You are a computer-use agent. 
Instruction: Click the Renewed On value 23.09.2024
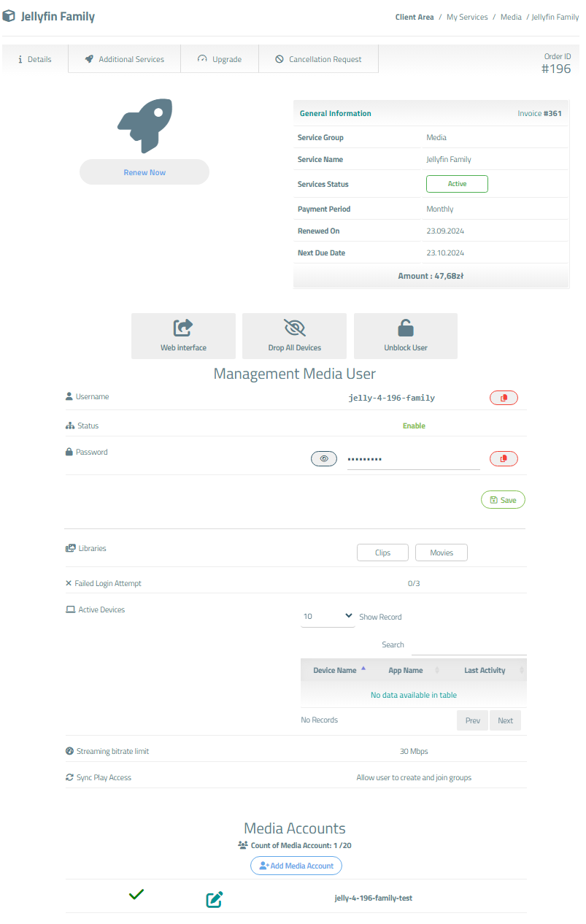click(x=445, y=231)
